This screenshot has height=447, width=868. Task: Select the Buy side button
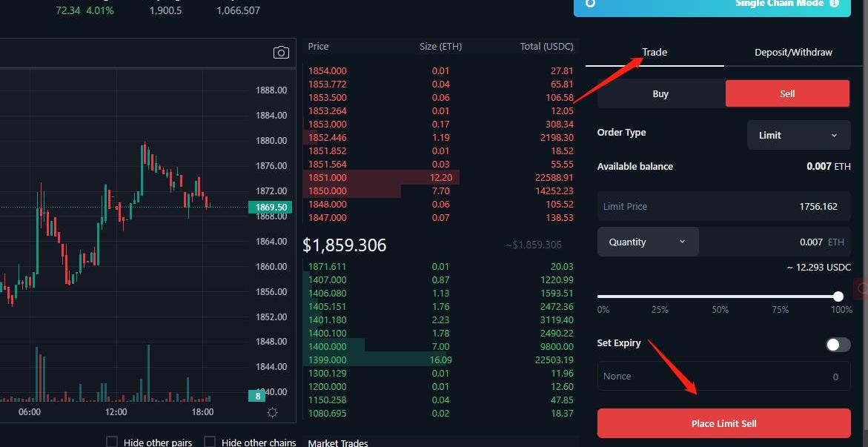[660, 94]
